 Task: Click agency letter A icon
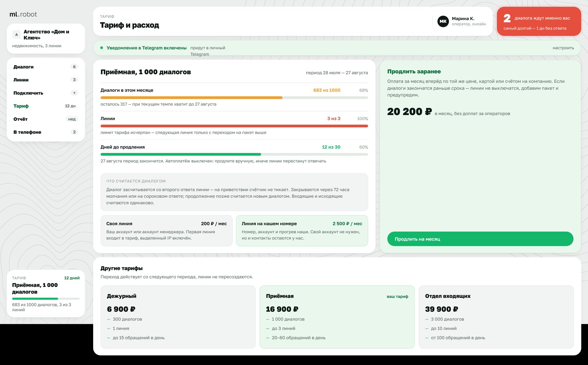point(16,35)
